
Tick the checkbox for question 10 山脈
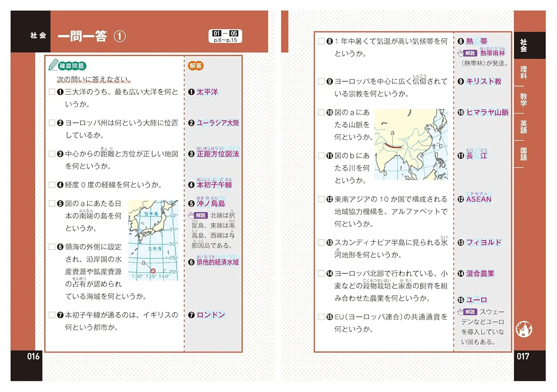click(322, 112)
